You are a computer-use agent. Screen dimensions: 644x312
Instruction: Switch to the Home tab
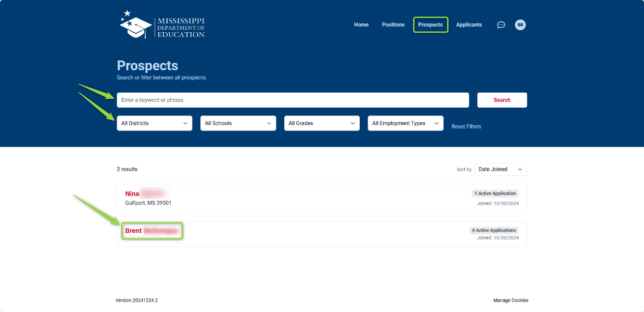tap(361, 24)
